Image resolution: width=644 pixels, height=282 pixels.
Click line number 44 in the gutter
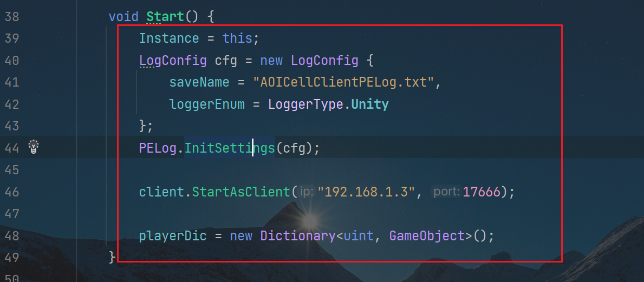click(12, 148)
